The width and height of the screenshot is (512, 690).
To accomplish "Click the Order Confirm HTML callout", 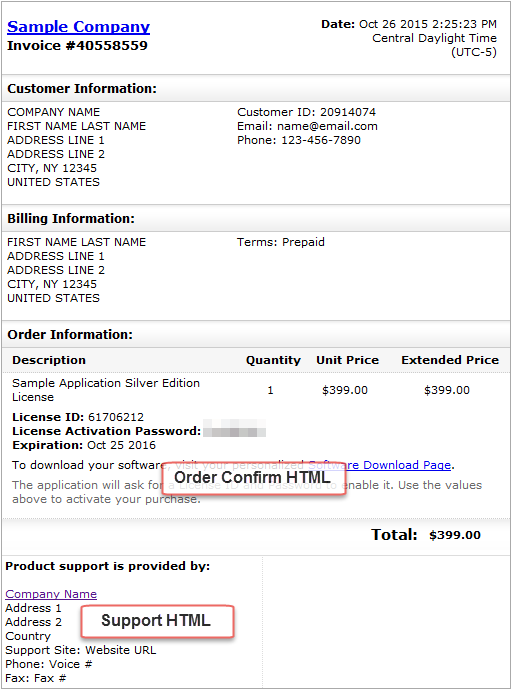I will 254,478.
